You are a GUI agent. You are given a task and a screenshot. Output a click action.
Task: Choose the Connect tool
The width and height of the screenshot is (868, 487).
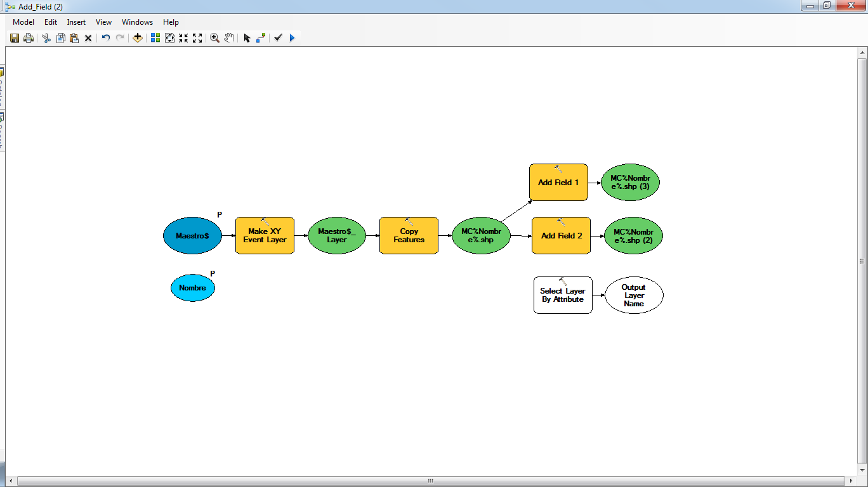point(261,38)
